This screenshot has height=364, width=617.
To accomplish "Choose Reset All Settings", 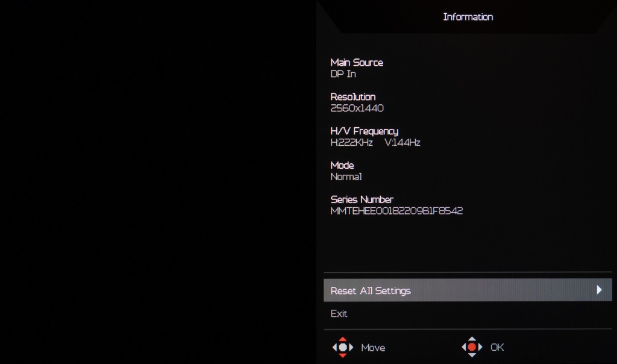I will [468, 290].
